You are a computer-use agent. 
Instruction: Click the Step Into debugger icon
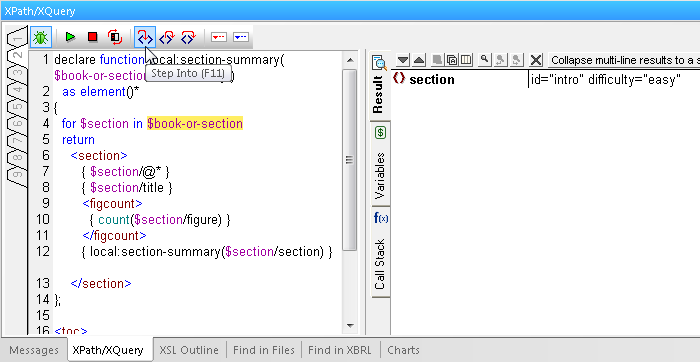[x=145, y=37]
